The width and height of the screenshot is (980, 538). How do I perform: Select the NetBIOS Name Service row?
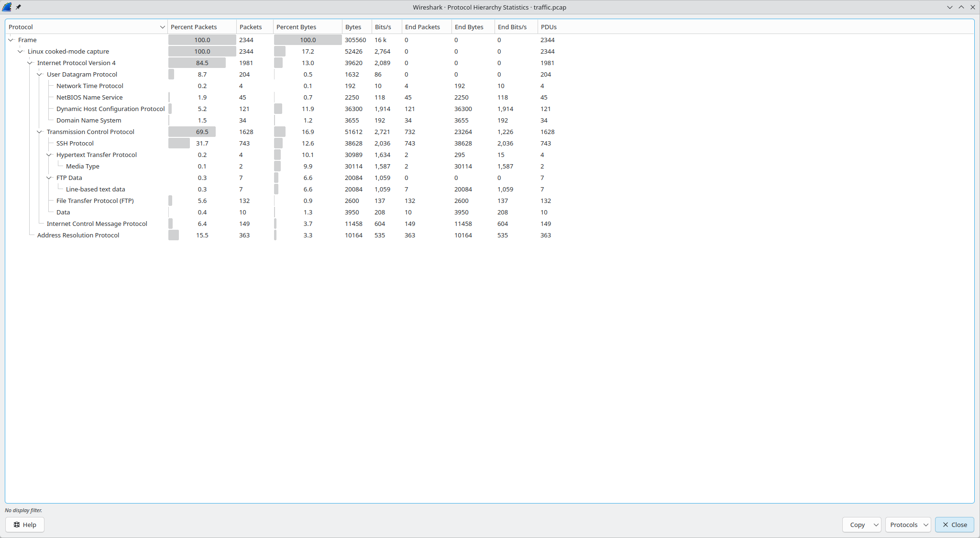(x=490, y=97)
